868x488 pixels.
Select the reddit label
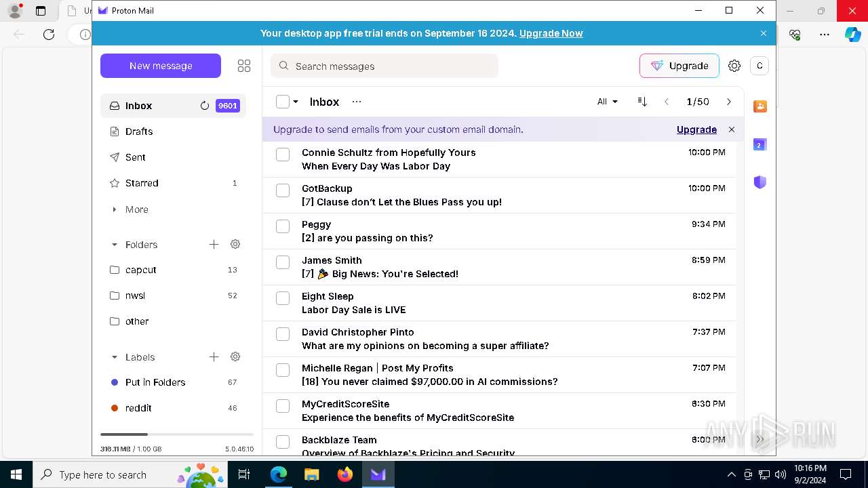[x=173, y=408]
